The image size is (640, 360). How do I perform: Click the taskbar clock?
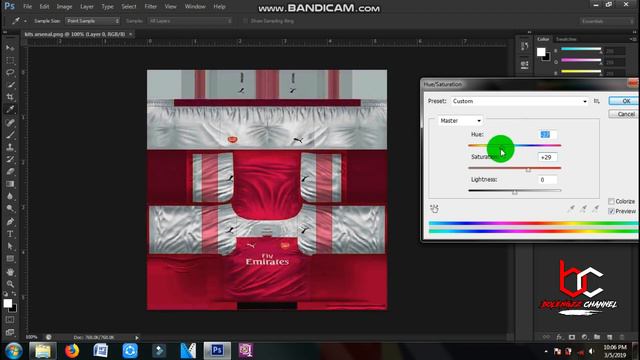pos(615,351)
